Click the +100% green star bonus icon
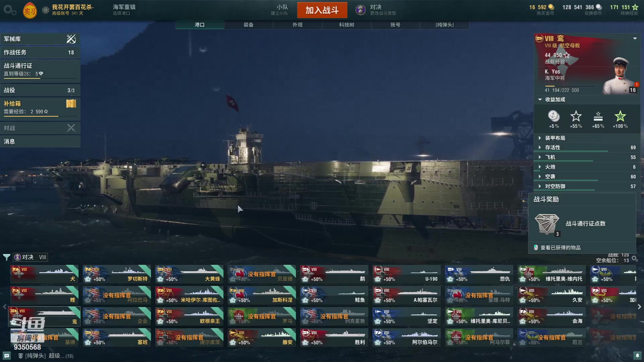The width and height of the screenshot is (644, 362). pos(620,117)
